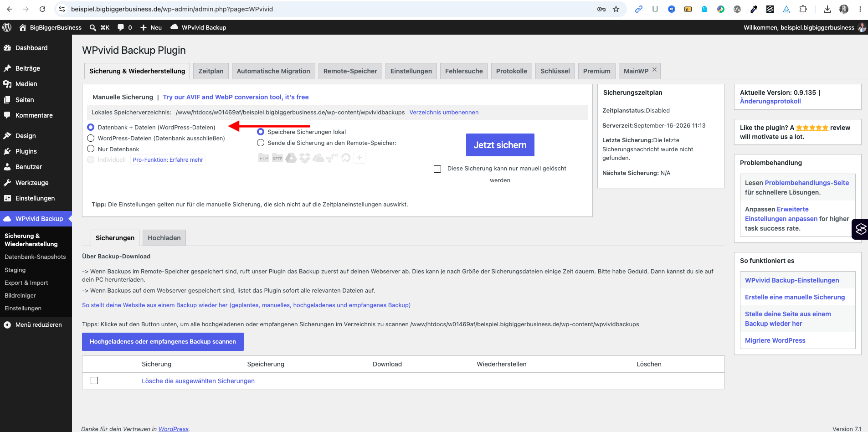The height and width of the screenshot is (432, 868).
Task: Open the browser downloads icon
Action: pos(827,9)
